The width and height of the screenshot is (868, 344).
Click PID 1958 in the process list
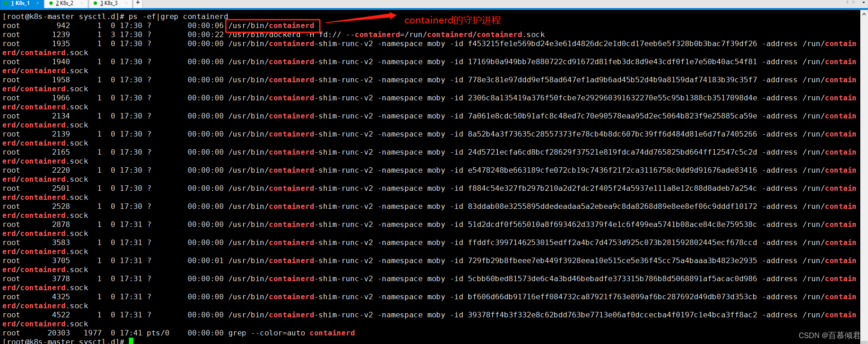[x=61, y=80]
